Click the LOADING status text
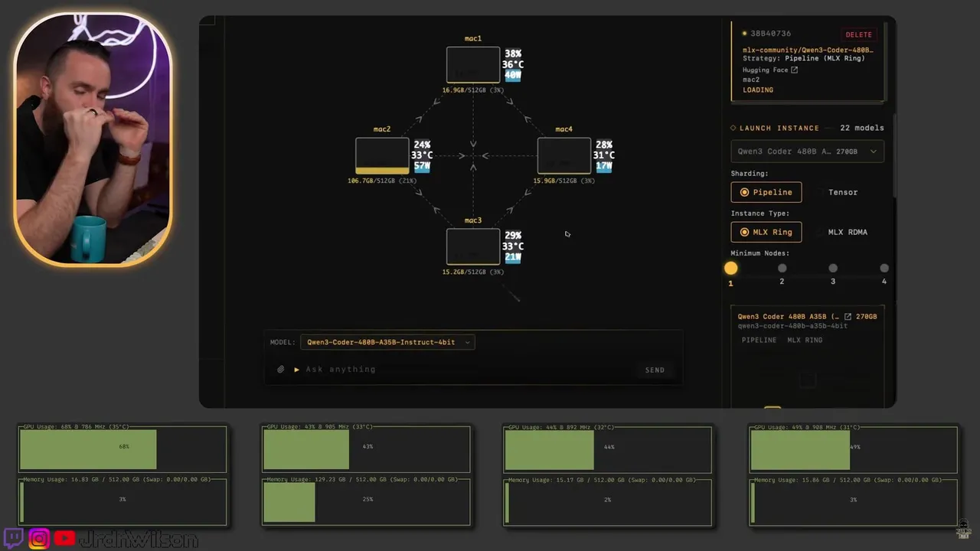The height and width of the screenshot is (551, 980). pyautogui.click(x=758, y=90)
